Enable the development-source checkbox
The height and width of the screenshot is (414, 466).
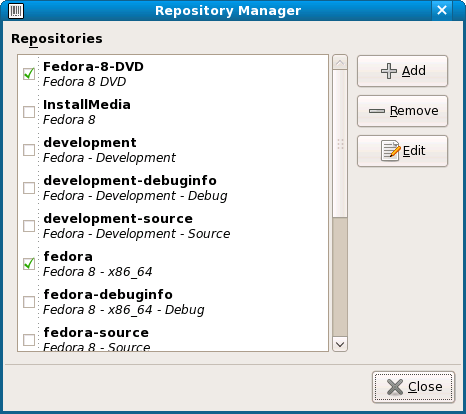pos(29,226)
